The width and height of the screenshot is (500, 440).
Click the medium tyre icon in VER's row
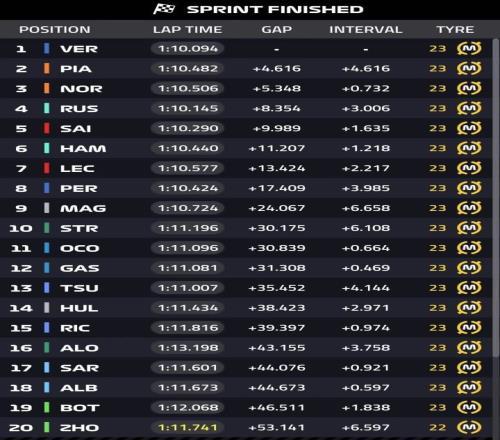pos(469,49)
